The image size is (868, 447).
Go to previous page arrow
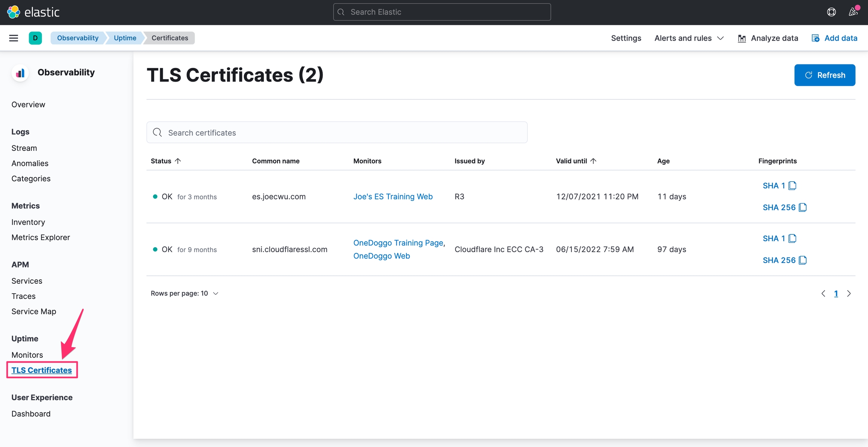[x=823, y=294]
